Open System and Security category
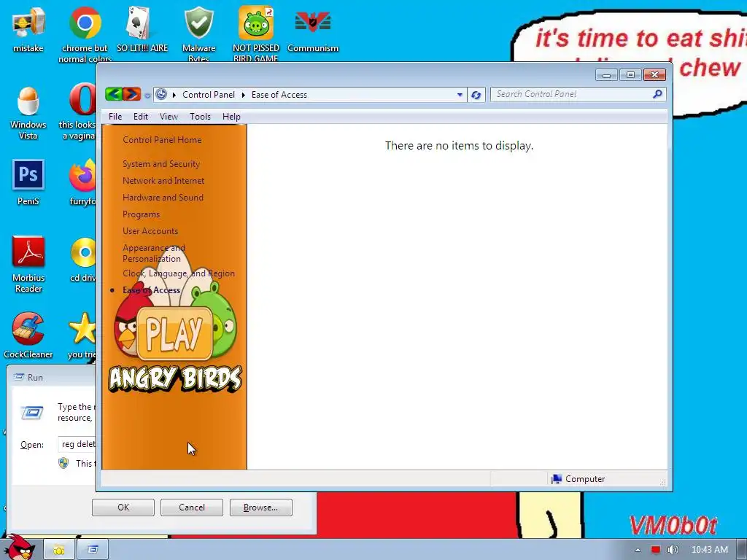This screenshot has width=747, height=560. point(161,164)
